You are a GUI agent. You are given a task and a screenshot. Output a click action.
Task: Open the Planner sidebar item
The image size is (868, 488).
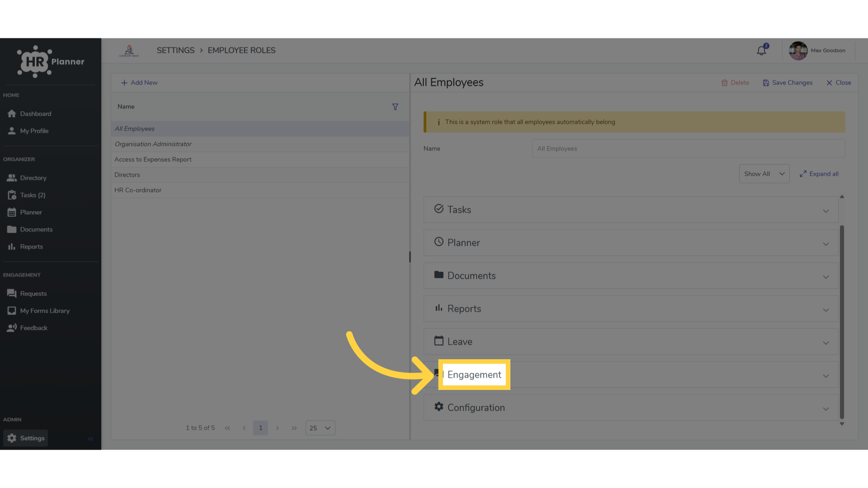click(x=25, y=212)
